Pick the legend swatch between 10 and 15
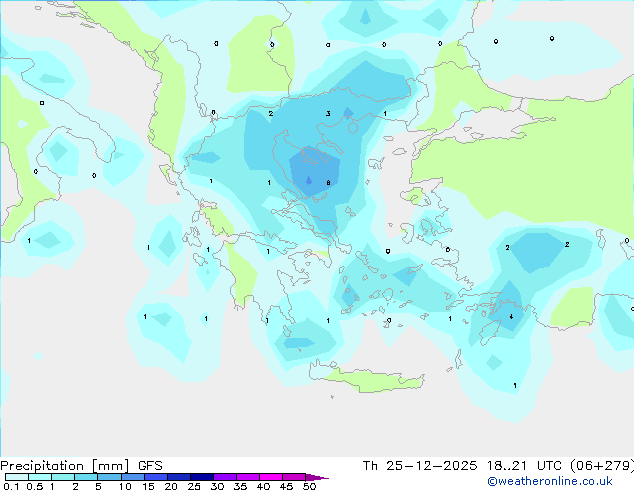Viewport: 634px width, 490px height. click(x=133, y=477)
